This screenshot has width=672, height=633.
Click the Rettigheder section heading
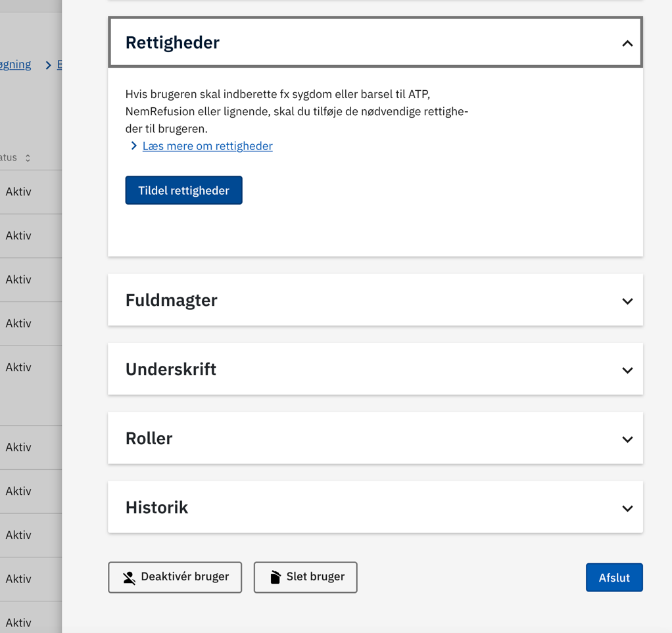[172, 43]
